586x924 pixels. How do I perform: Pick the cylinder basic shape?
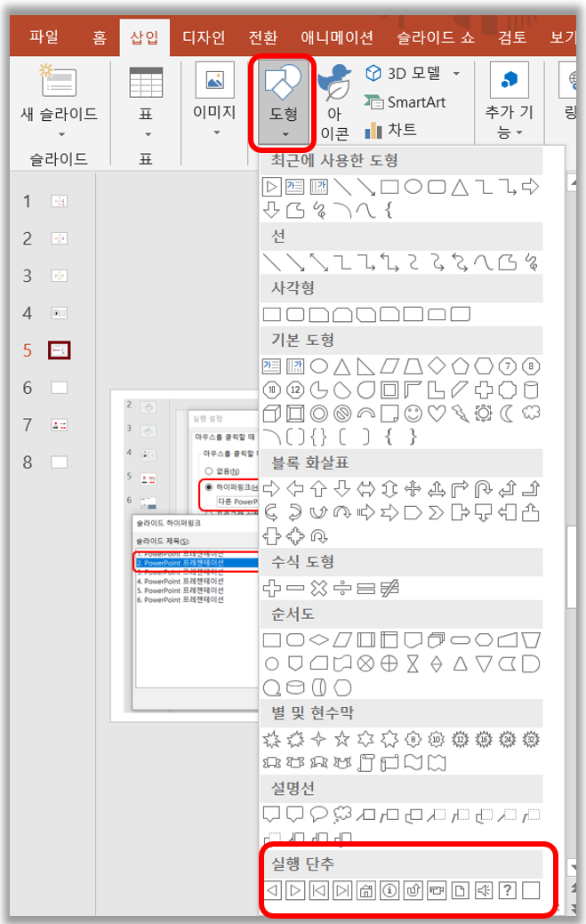pyautogui.click(x=531, y=390)
